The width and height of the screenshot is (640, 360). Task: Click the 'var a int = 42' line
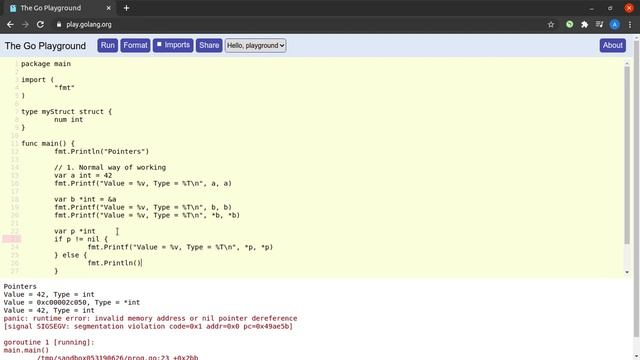[83, 176]
